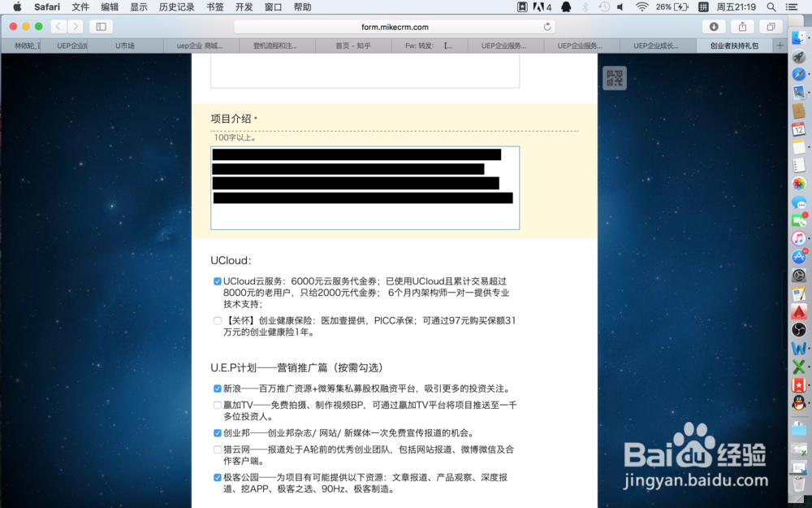Open QQ penguin in the Dock
This screenshot has width=812, height=508.
pyautogui.click(x=798, y=403)
